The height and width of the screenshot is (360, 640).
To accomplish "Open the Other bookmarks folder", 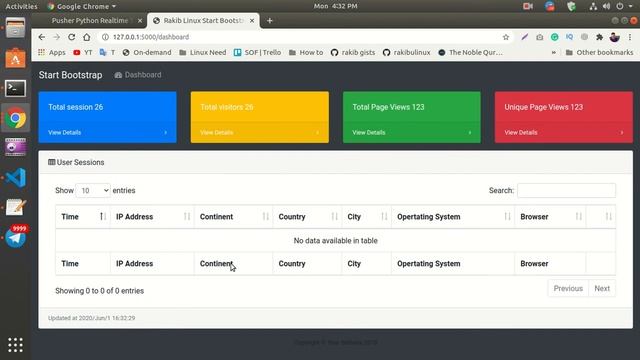I will [x=599, y=53].
